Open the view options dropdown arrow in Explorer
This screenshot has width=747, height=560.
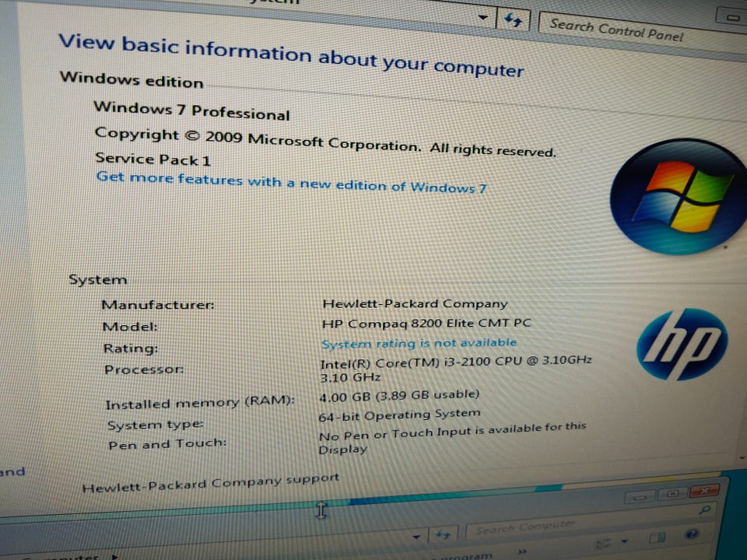[624, 541]
